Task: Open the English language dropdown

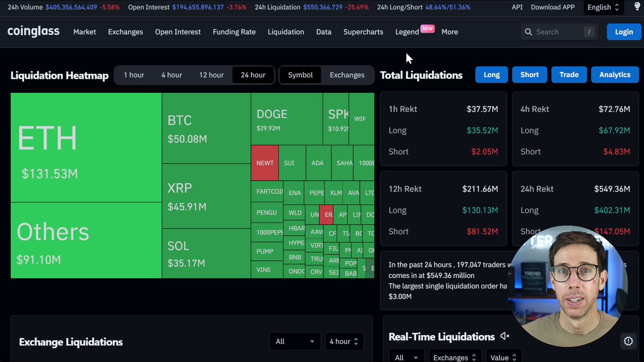Action: (x=603, y=8)
